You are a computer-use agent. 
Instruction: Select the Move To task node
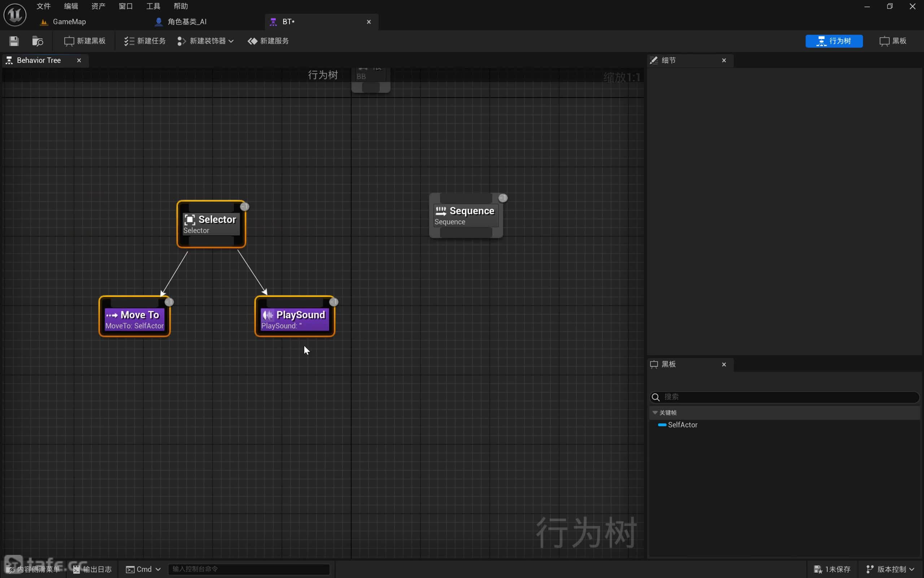tap(134, 316)
